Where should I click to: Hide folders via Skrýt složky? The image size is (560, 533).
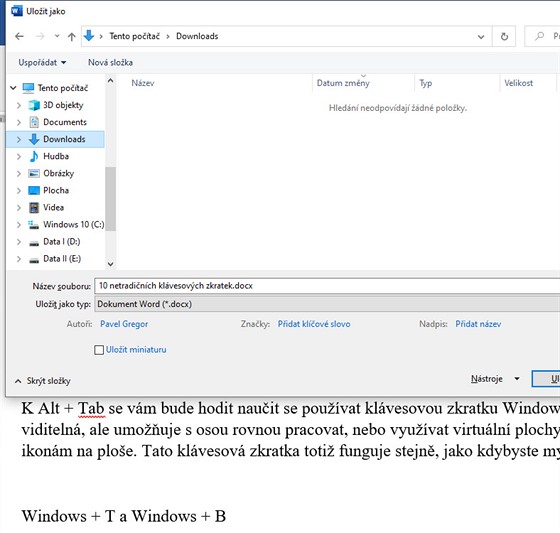coord(43,381)
